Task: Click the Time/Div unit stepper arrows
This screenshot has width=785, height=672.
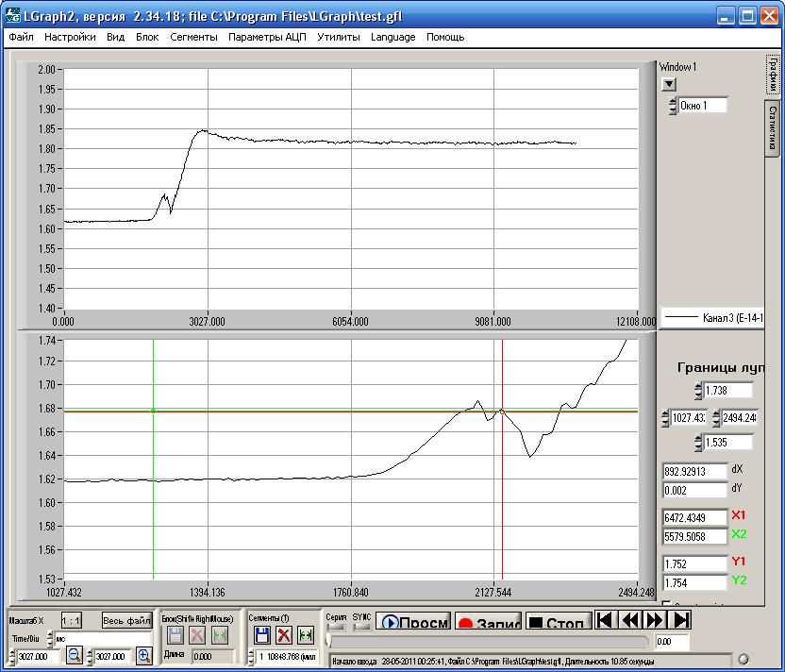Action: click(48, 638)
